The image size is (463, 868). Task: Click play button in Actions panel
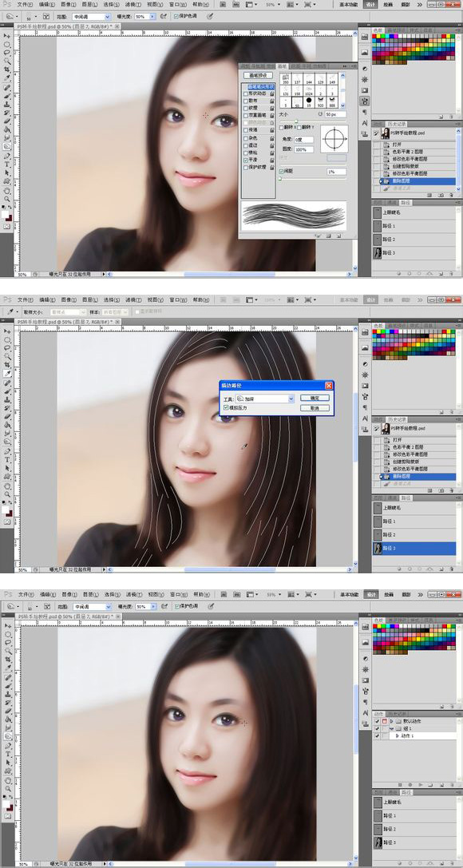(x=421, y=785)
